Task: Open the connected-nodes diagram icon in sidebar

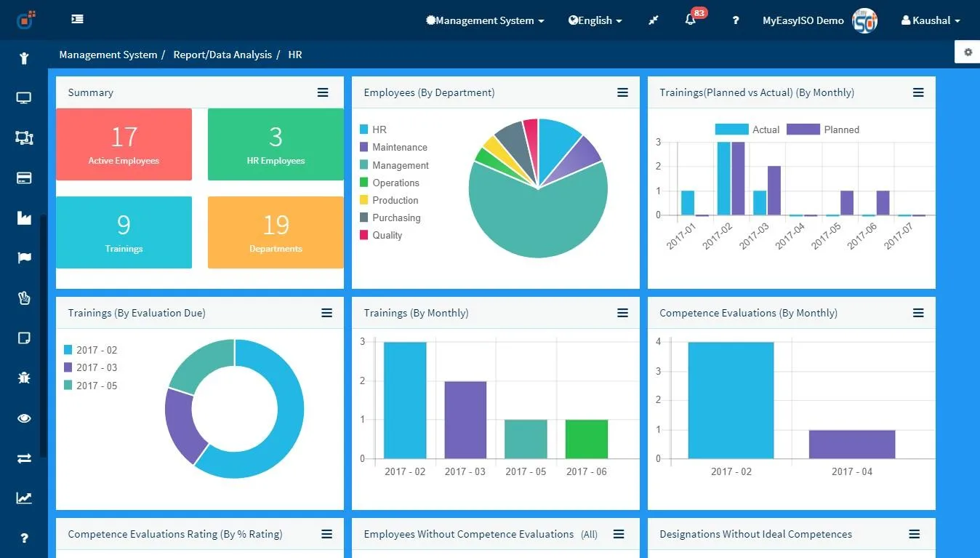Action: click(24, 137)
